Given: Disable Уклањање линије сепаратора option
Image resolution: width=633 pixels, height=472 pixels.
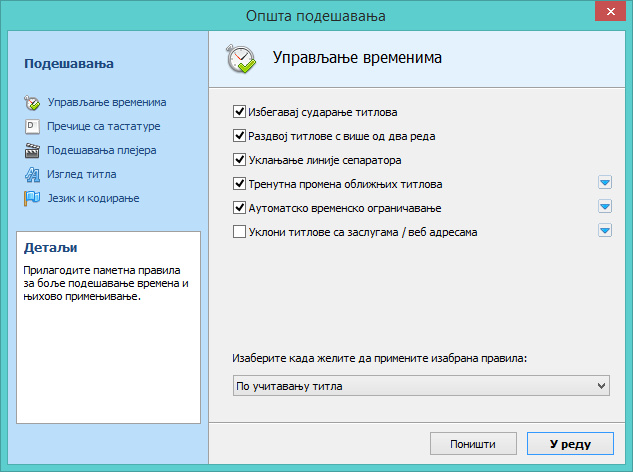Looking at the screenshot, I should 239,159.
